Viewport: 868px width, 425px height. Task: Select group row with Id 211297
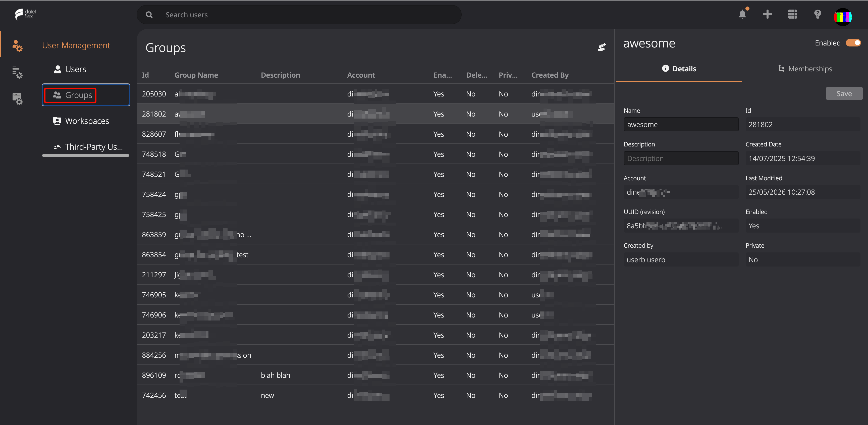click(375, 275)
